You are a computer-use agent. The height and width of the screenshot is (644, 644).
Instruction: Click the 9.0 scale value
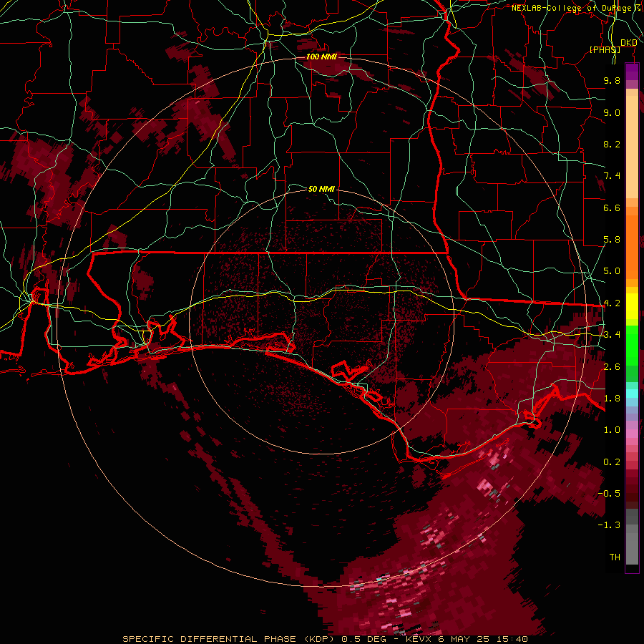point(612,112)
